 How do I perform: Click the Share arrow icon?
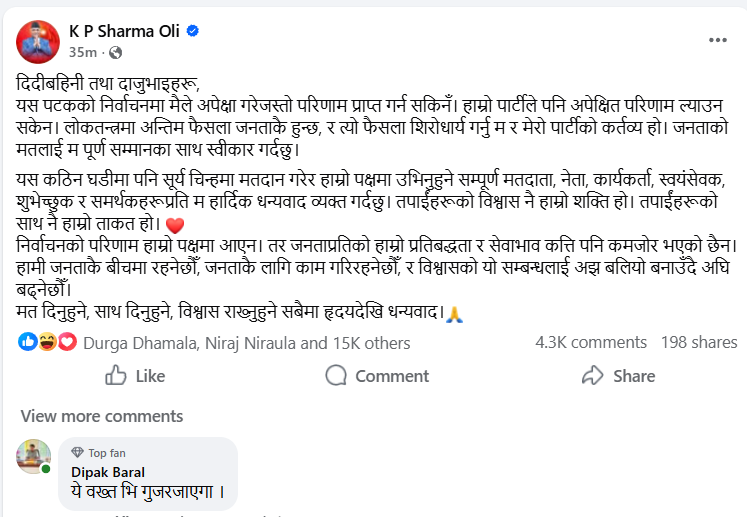[x=593, y=376]
